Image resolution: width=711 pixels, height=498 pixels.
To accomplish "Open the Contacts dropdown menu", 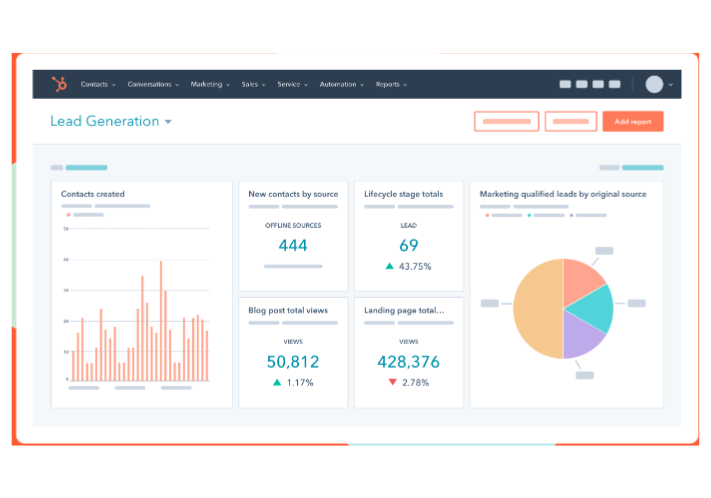I will click(98, 85).
